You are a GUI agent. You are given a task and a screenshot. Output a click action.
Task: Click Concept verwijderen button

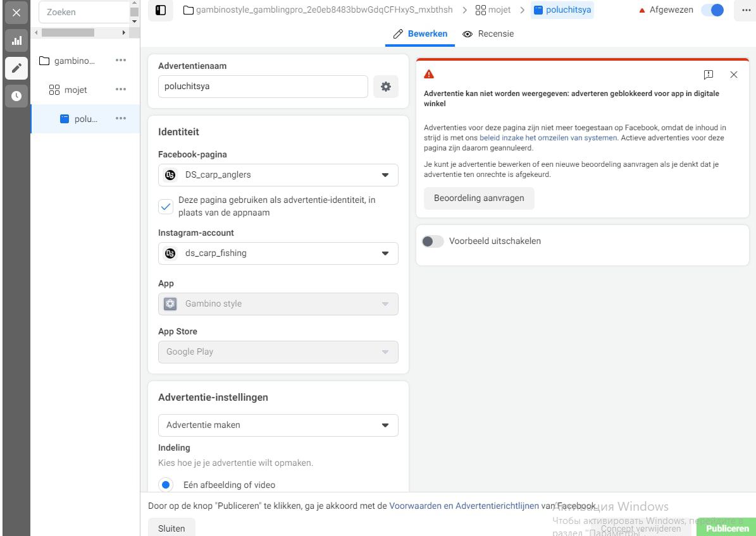(x=641, y=528)
